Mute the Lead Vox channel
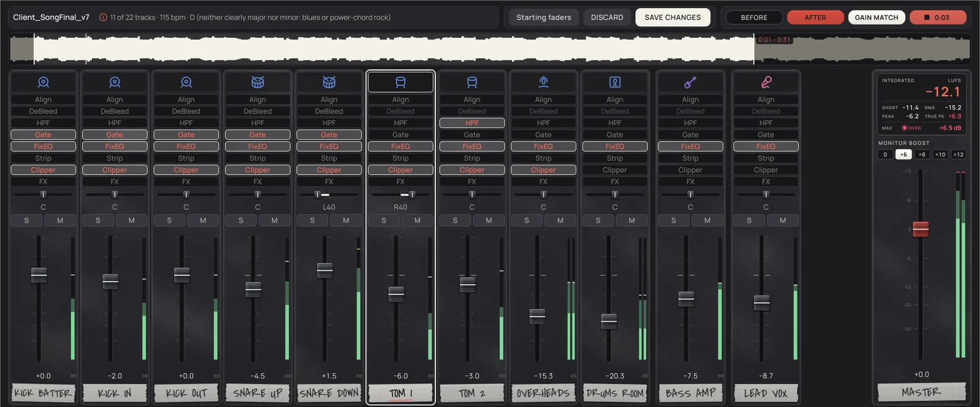The width and height of the screenshot is (980, 407). [783, 220]
